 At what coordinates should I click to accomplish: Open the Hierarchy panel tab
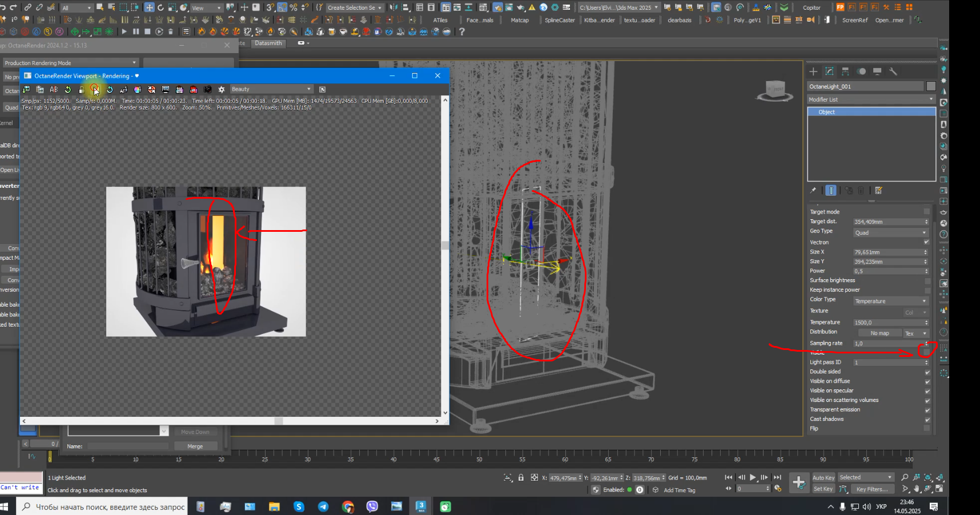(x=845, y=71)
